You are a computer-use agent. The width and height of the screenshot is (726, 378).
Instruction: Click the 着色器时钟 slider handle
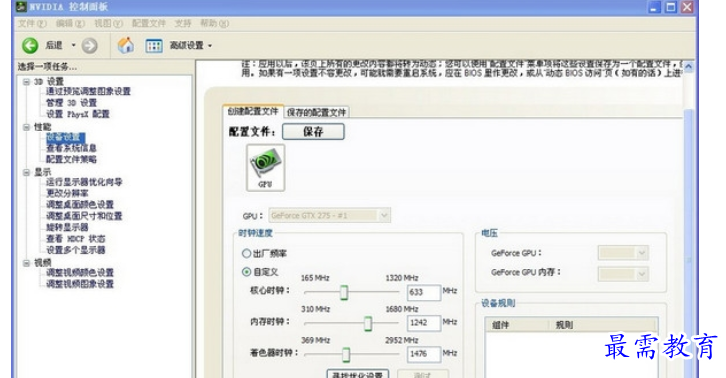pyautogui.click(x=346, y=354)
